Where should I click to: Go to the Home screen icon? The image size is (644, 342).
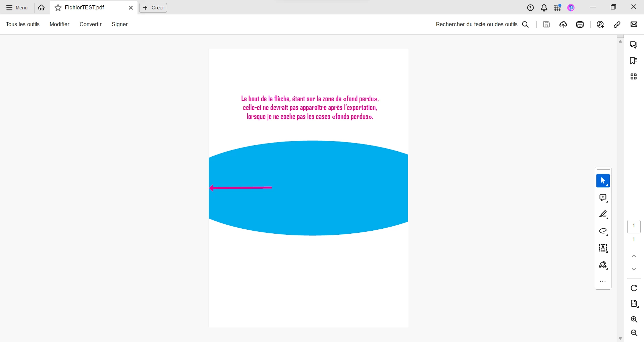click(41, 8)
